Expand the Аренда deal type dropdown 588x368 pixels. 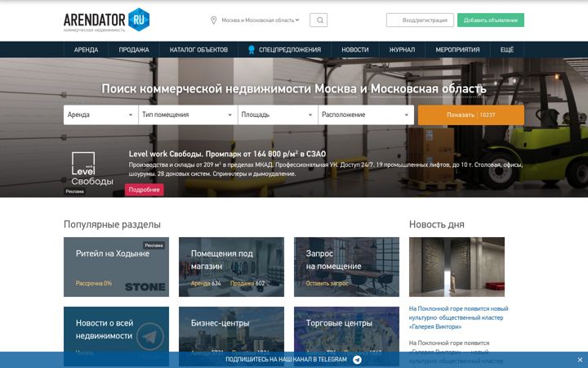pos(100,115)
